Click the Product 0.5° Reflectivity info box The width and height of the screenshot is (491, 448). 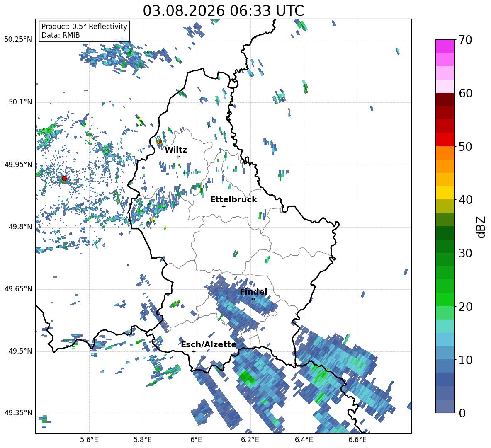(x=84, y=31)
